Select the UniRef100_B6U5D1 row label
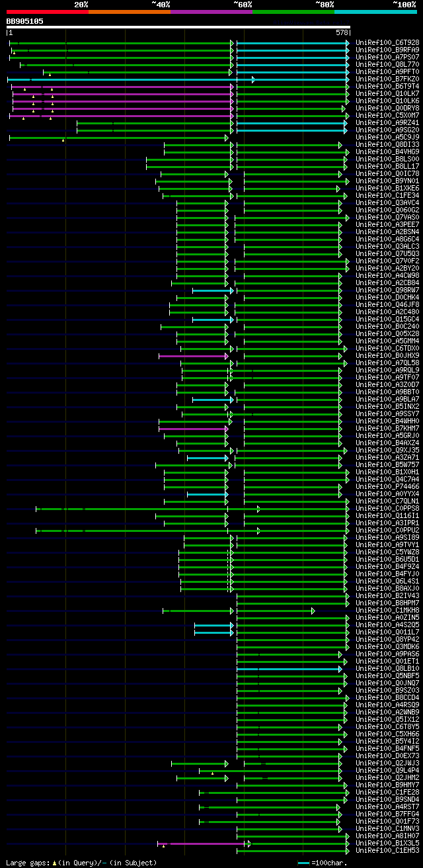This screenshot has width=423, height=868. click(x=387, y=559)
